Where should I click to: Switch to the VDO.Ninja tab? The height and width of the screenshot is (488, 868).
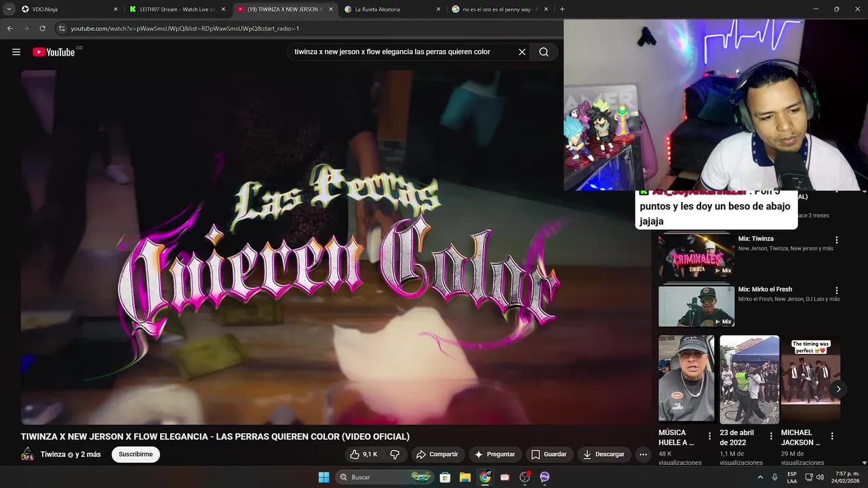(x=68, y=9)
